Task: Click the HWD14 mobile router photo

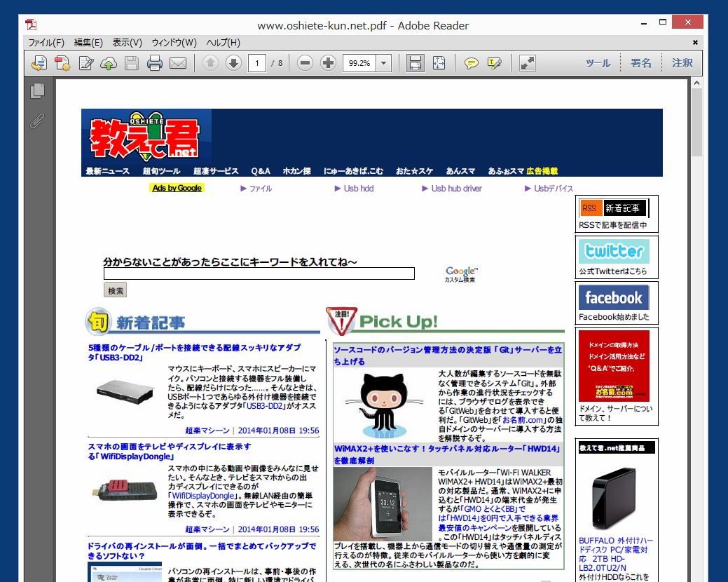Action: (383, 503)
